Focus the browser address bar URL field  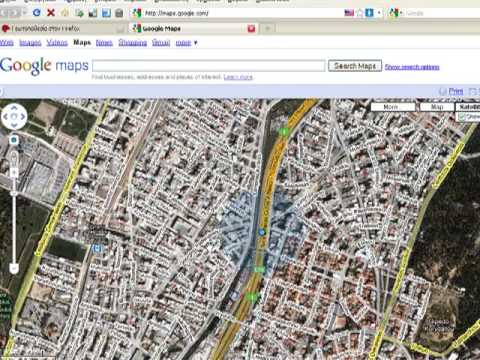242,13
